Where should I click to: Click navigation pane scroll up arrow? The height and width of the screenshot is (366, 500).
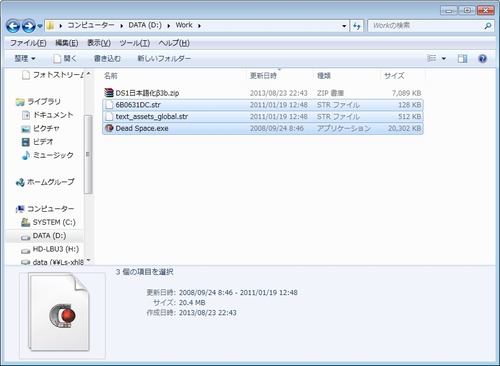[88, 73]
